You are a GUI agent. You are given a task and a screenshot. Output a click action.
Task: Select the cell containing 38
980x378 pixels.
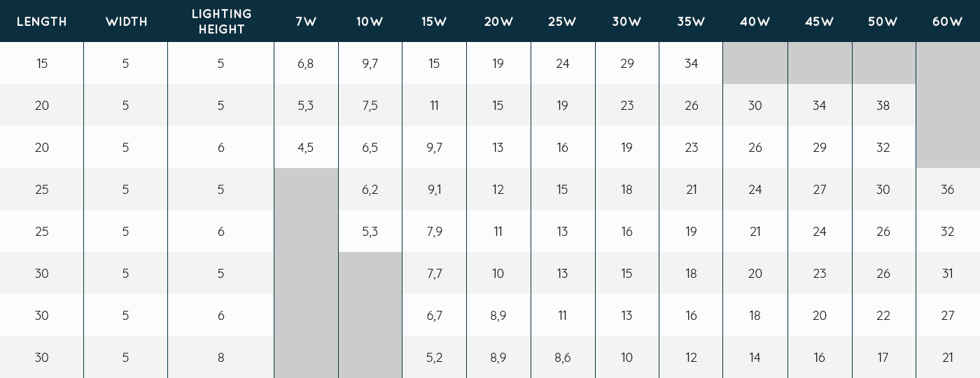883,106
